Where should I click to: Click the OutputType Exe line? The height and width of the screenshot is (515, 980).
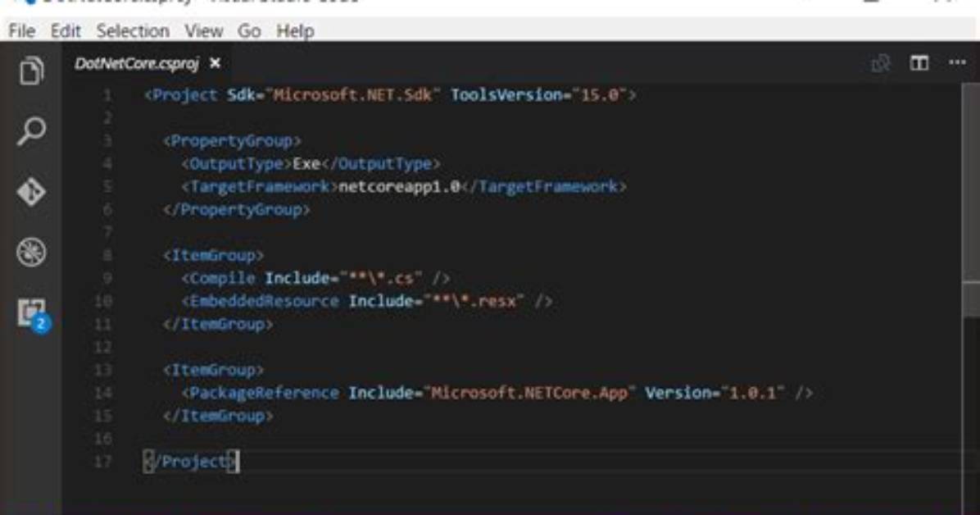click(x=311, y=164)
